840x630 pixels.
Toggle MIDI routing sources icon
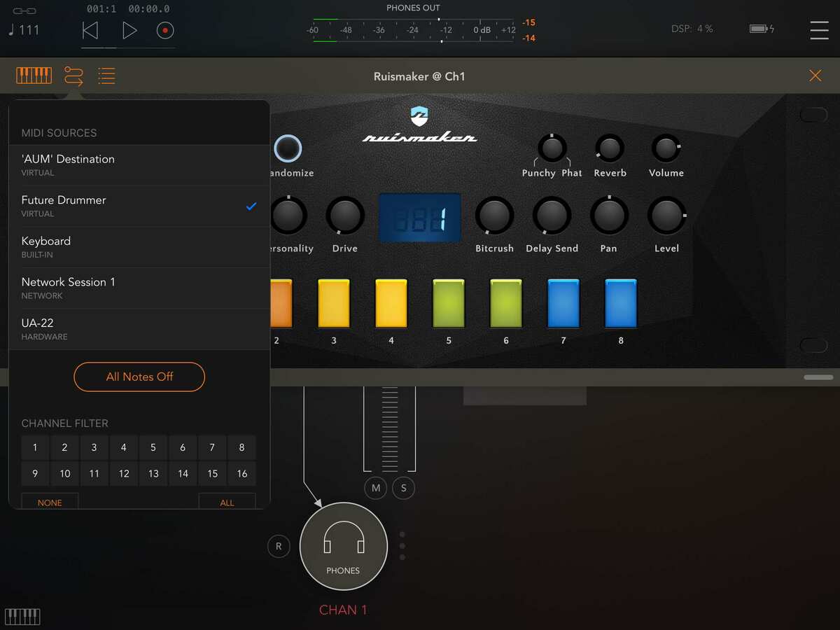click(73, 76)
